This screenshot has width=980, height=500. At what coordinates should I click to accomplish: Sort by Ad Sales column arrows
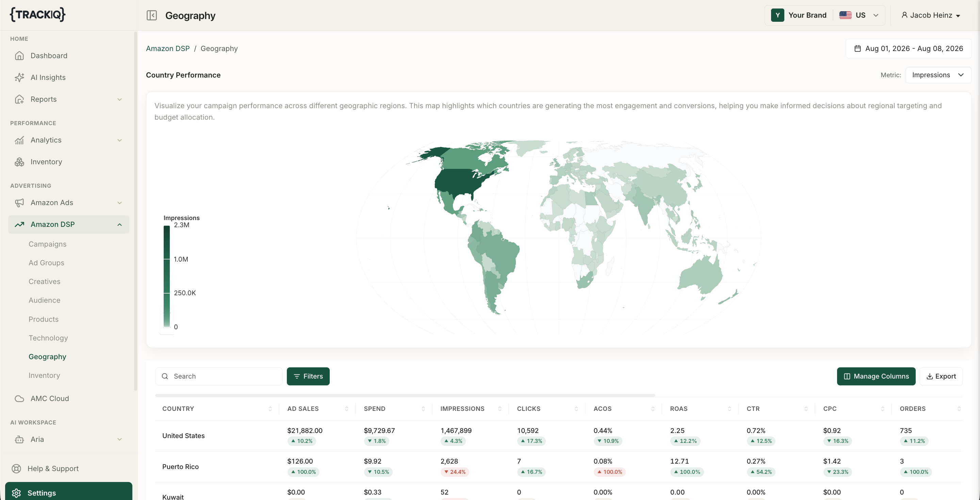click(x=347, y=409)
